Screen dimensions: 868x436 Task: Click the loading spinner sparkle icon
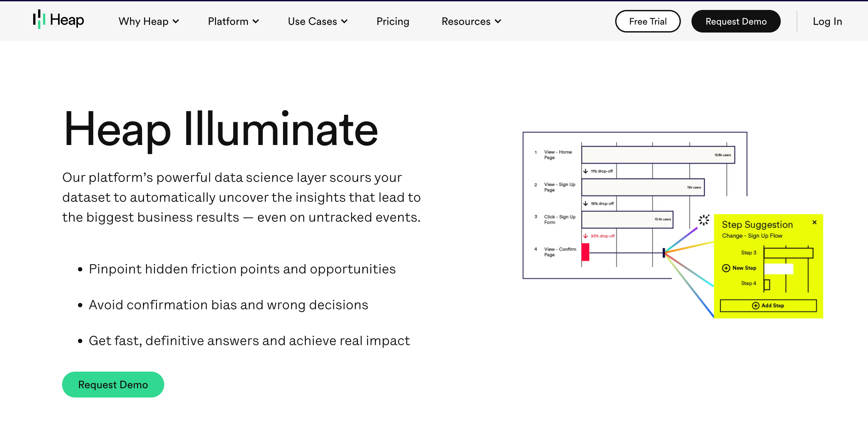(x=703, y=220)
